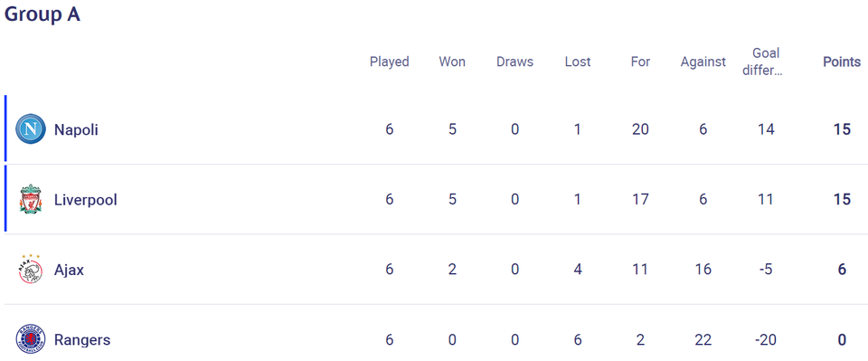The width and height of the screenshot is (868, 361).
Task: Select the Group A heading
Action: (x=42, y=14)
